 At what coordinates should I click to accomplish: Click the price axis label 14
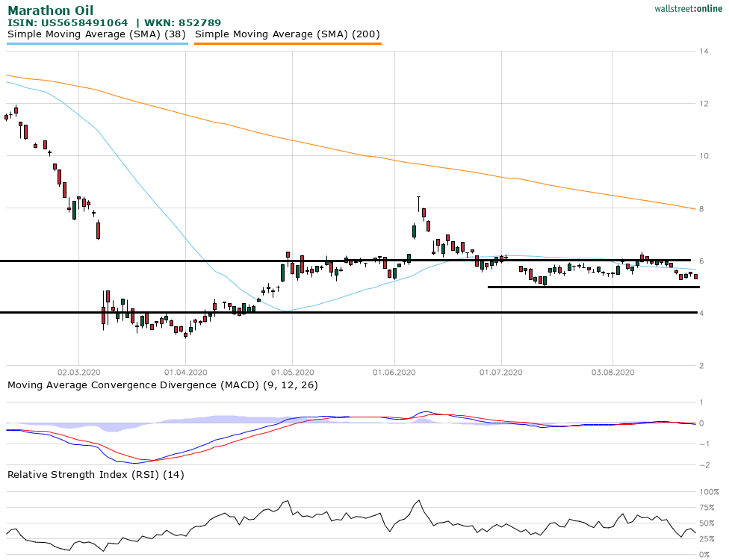tap(704, 52)
